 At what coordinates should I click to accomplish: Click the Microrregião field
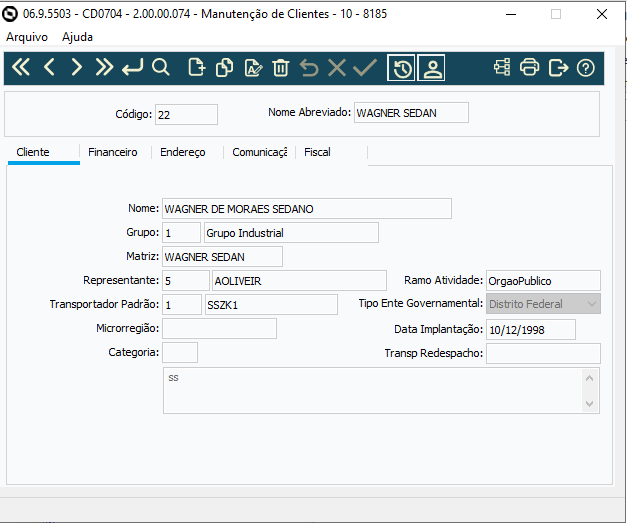point(219,329)
